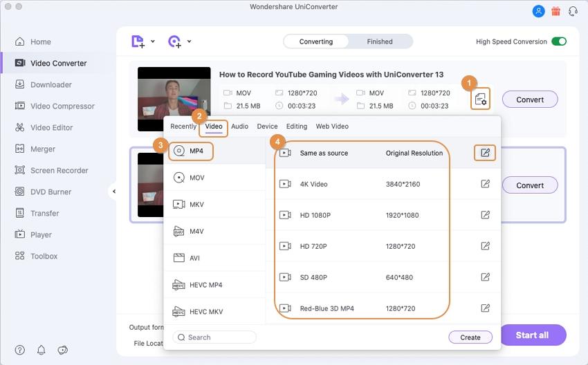Choose HEVC MP4 format in list

214,285
